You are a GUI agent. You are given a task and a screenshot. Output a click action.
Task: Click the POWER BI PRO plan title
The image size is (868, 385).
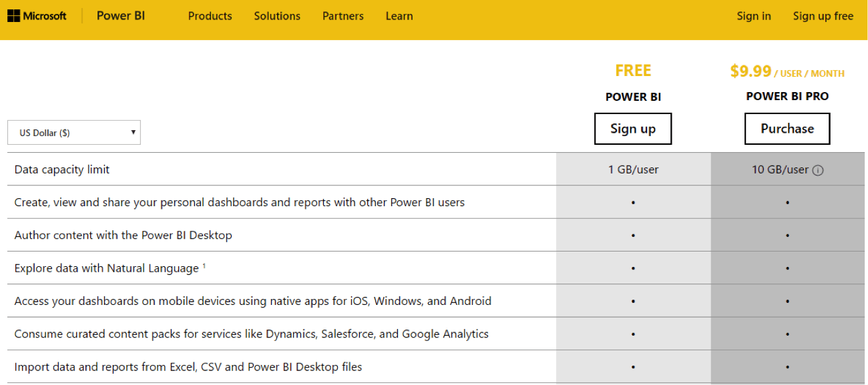787,96
